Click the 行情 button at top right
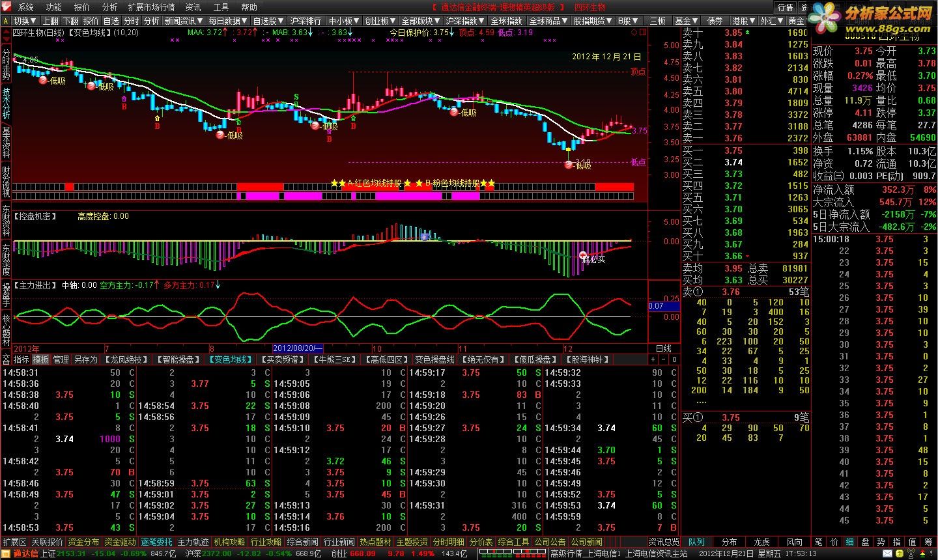Screen dimensions: 938x560 tap(786, 7)
